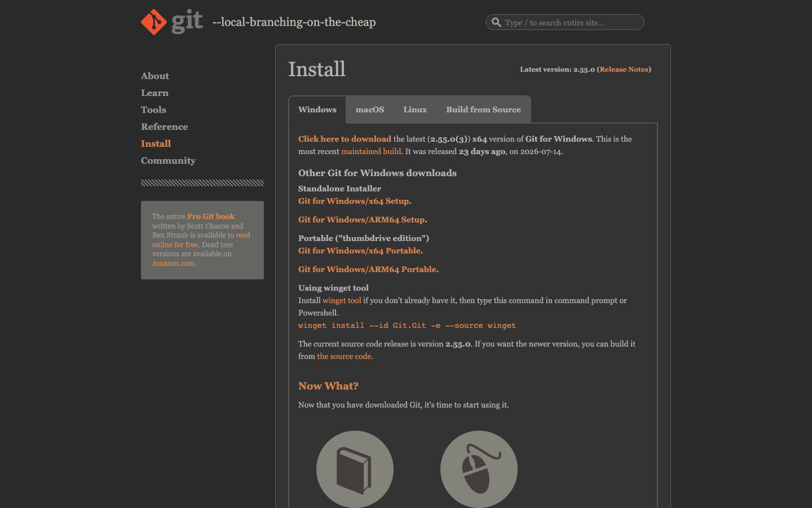This screenshot has height=508, width=812.
Task: Open the 'maintained build' link
Action: 371,151
